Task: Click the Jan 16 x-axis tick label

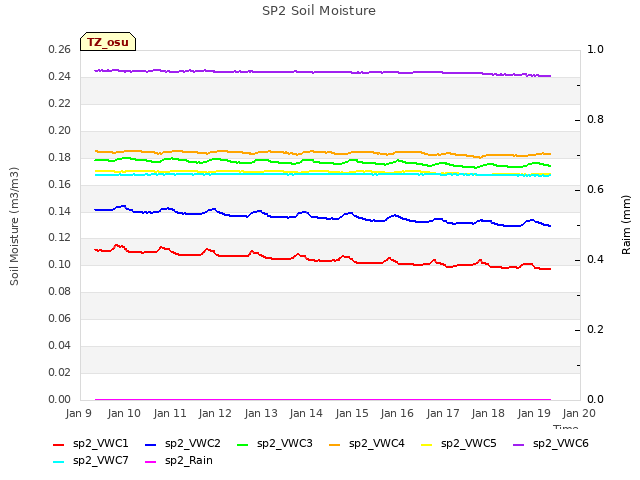Action: tap(397, 413)
